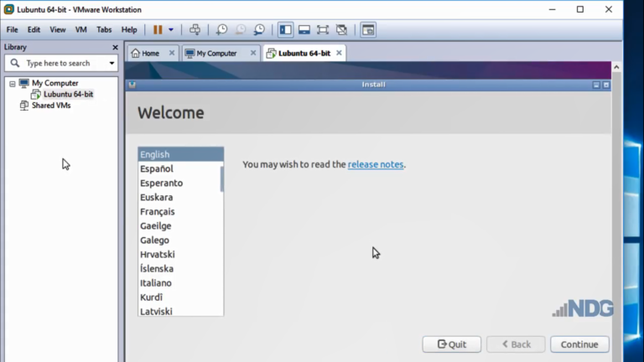
Task: Maximize the VMware Workstation window
Action: pos(580,9)
